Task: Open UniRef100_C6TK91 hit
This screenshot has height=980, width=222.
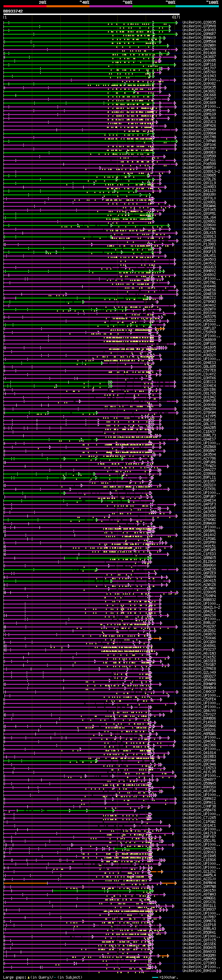Action: click(199, 489)
